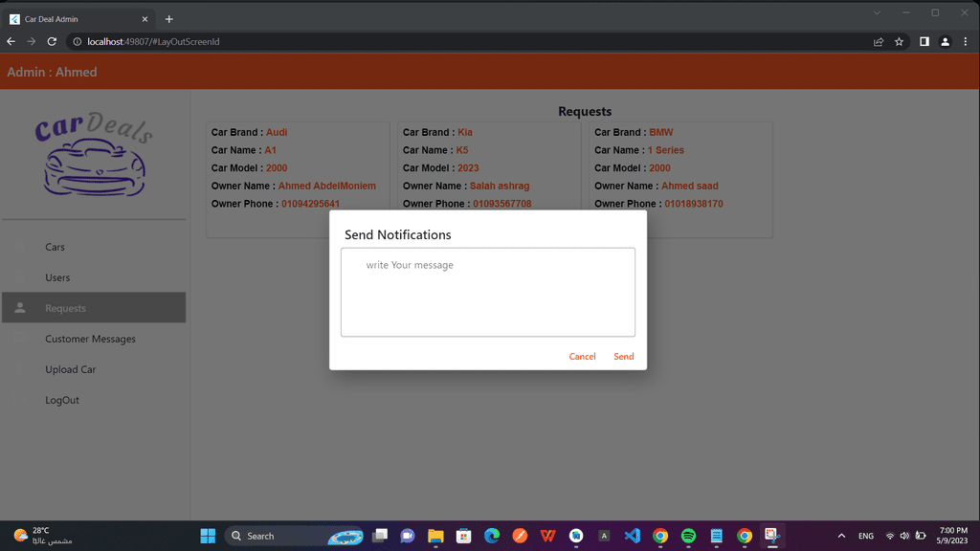Send the notification message

[x=624, y=357]
